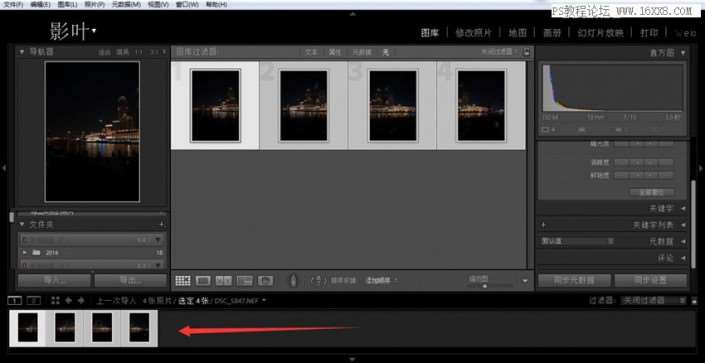
Task: Expand the 2016 folder in the folders panel
Action: pos(25,252)
